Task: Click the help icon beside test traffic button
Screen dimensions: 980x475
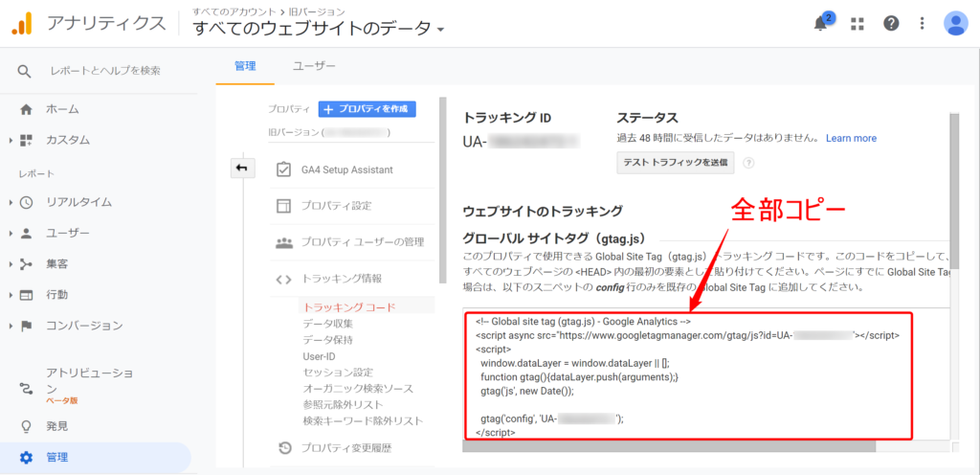Action: coord(748,163)
